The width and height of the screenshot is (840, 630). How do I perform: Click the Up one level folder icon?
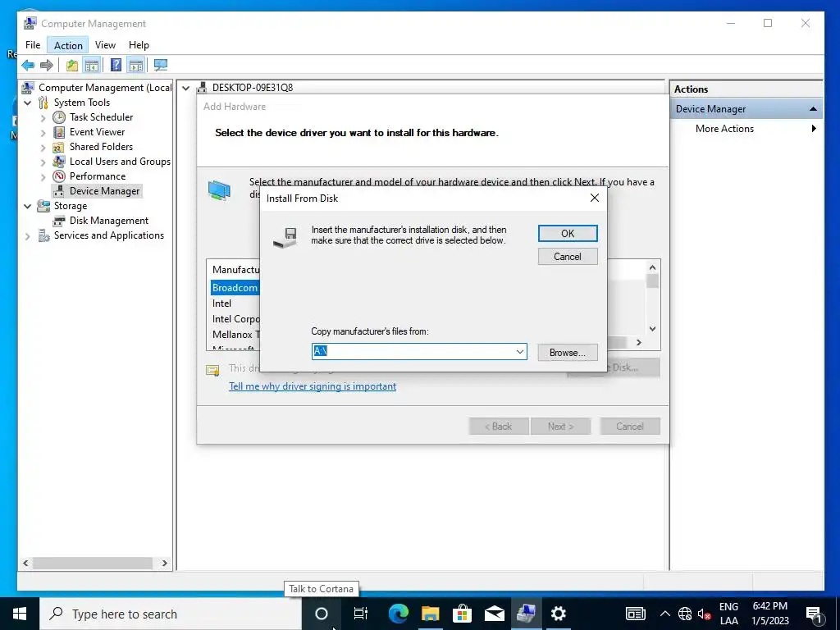72,66
